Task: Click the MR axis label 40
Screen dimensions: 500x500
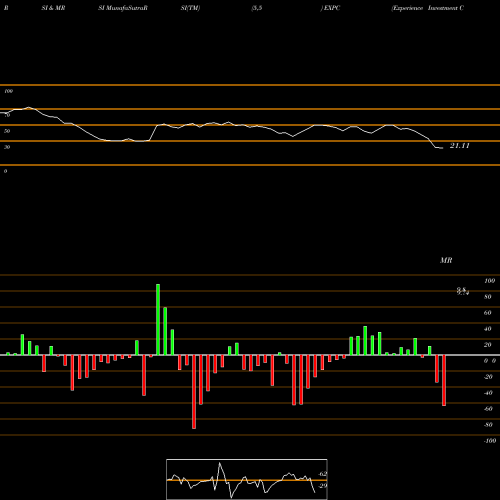Action: [x=488, y=329]
